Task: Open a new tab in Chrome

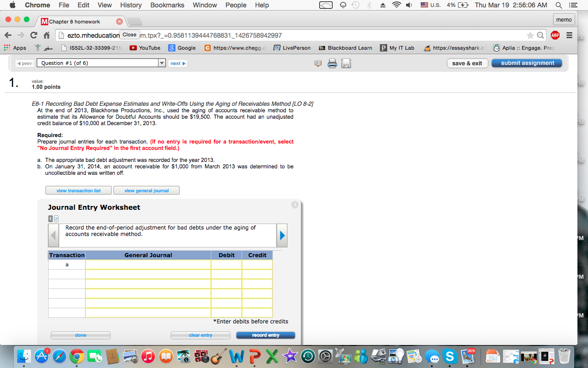Action: (134, 22)
